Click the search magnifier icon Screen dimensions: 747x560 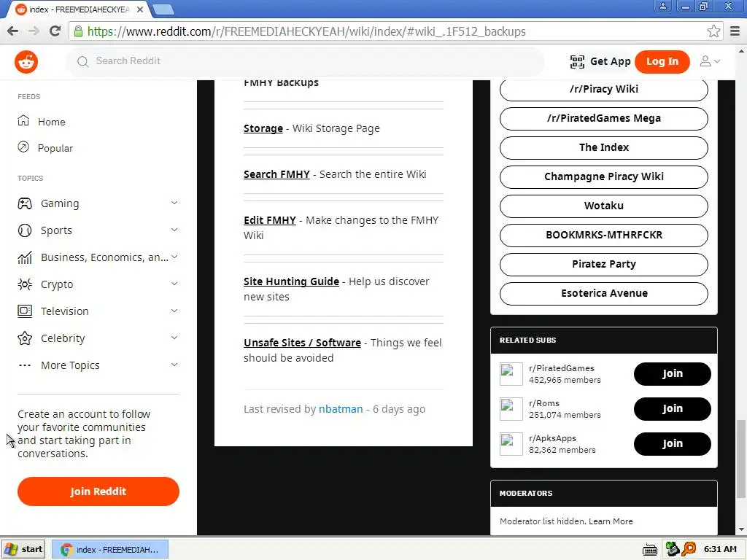point(83,61)
